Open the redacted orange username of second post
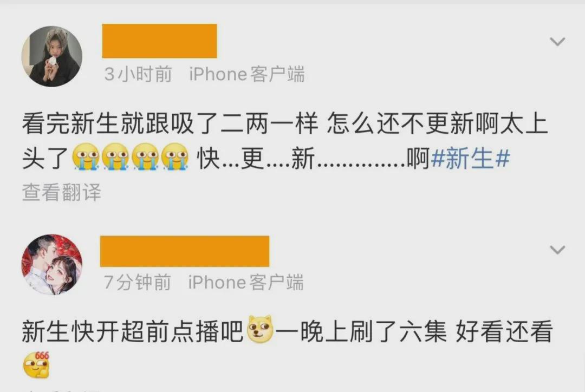Viewport: 585px width, 392px height. coord(185,251)
